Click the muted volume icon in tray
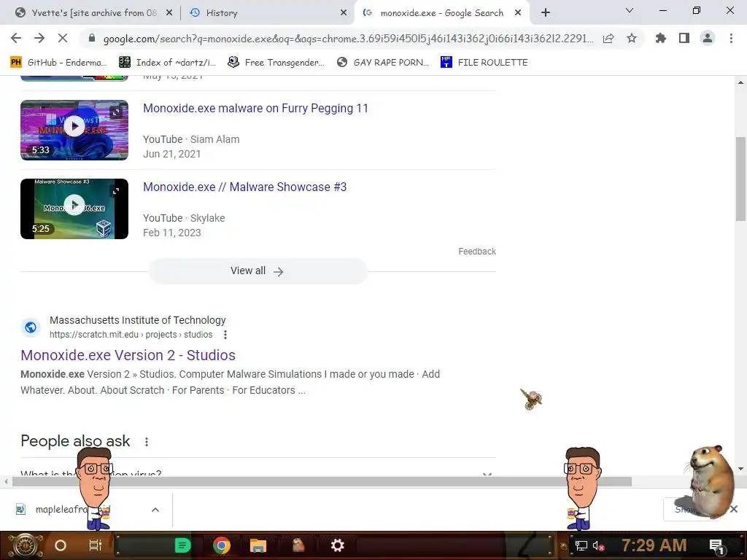This screenshot has width=747, height=560. 598,545
